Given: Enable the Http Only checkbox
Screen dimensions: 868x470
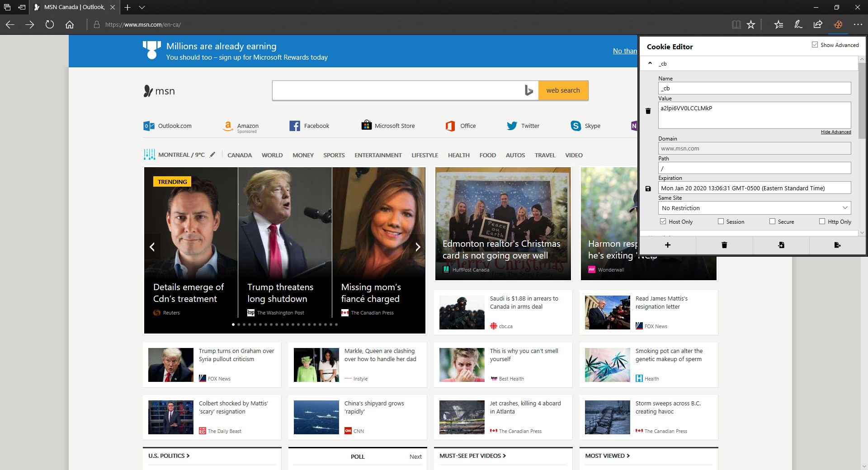Looking at the screenshot, I should (x=822, y=221).
